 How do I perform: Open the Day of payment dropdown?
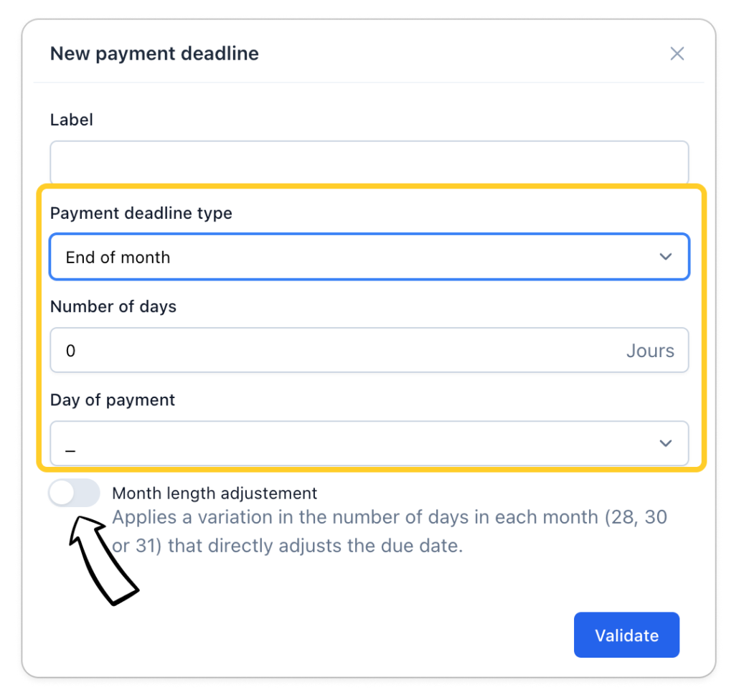point(369,443)
